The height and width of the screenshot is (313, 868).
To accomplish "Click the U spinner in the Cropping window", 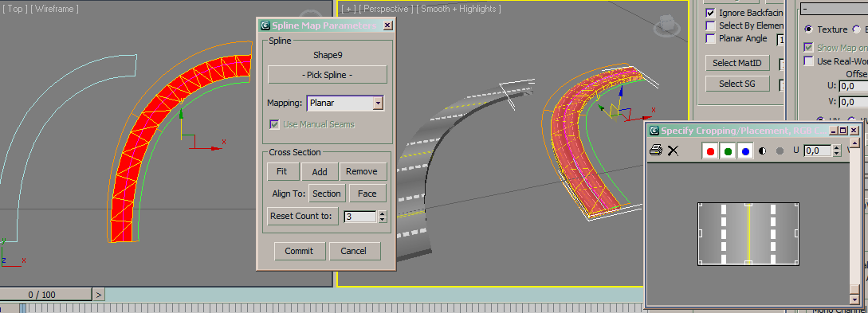I will tap(836, 151).
